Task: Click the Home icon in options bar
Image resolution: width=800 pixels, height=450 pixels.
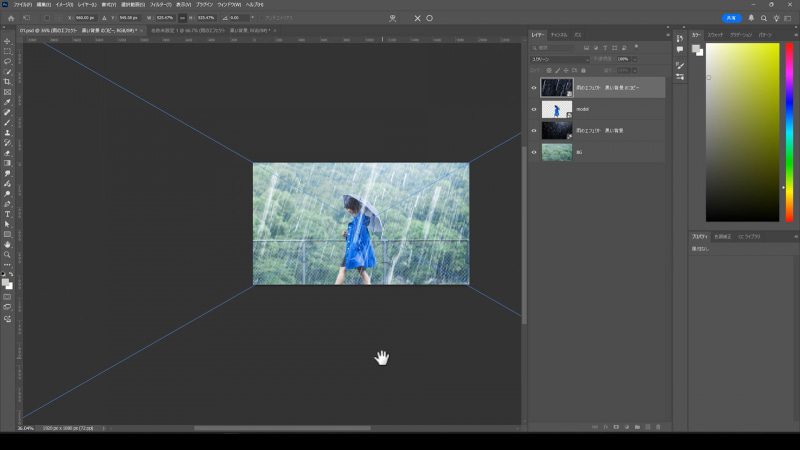Action: 11,18
